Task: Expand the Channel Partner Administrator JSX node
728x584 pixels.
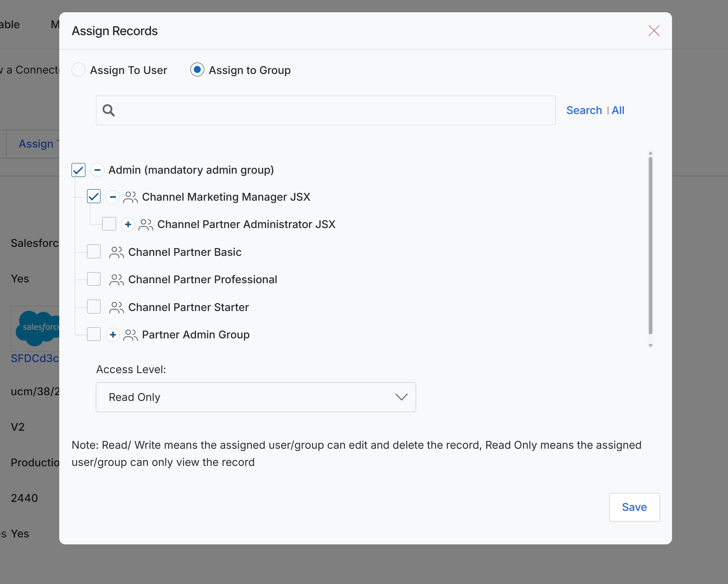Action: tap(128, 224)
